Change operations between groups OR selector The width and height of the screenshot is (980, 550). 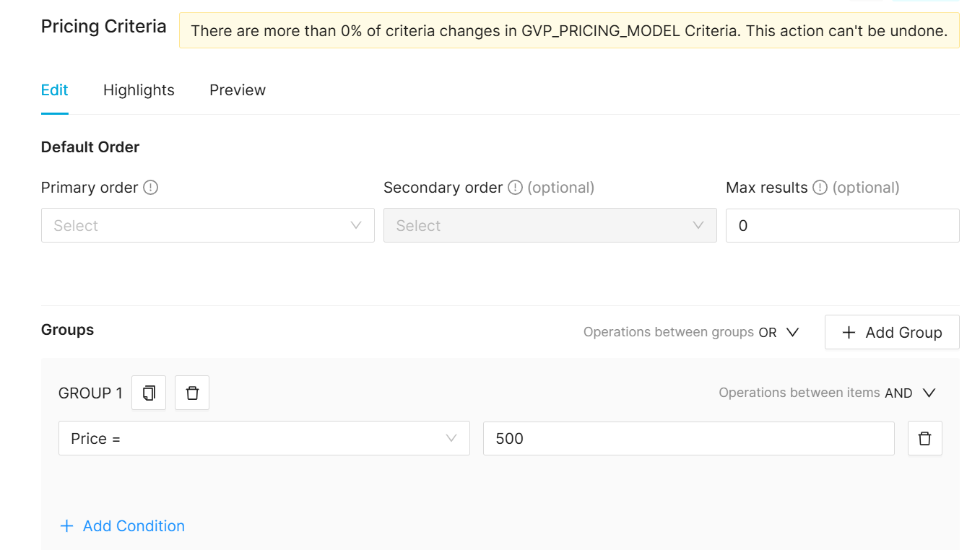coord(779,332)
